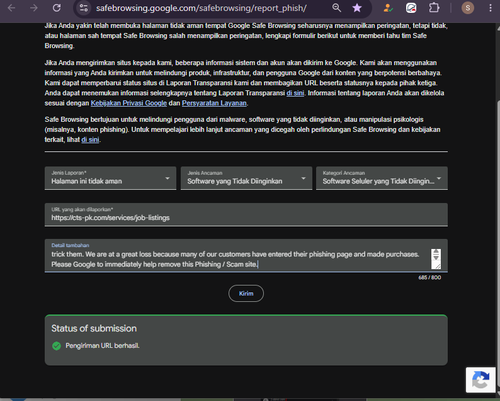
Task: Open the Extensions puzzle piece menu
Action: pyautogui.click(x=434, y=8)
